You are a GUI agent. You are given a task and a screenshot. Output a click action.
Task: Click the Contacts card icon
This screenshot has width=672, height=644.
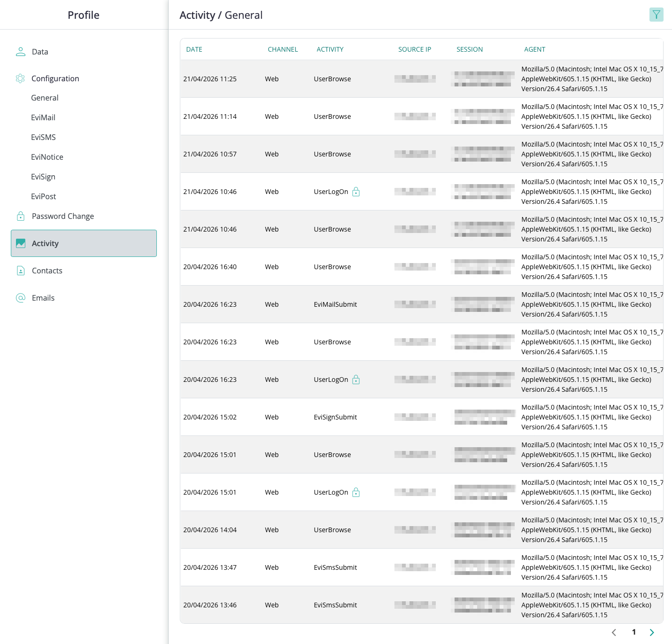point(21,271)
